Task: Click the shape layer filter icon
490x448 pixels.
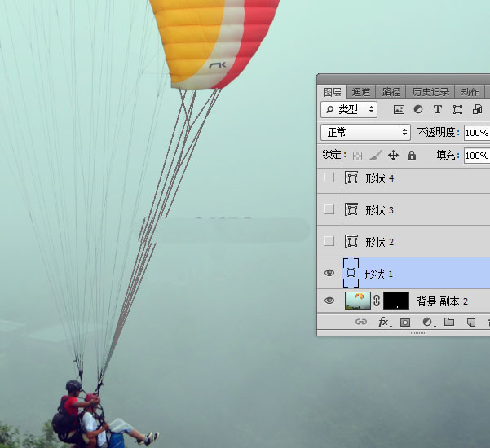Action: (457, 109)
